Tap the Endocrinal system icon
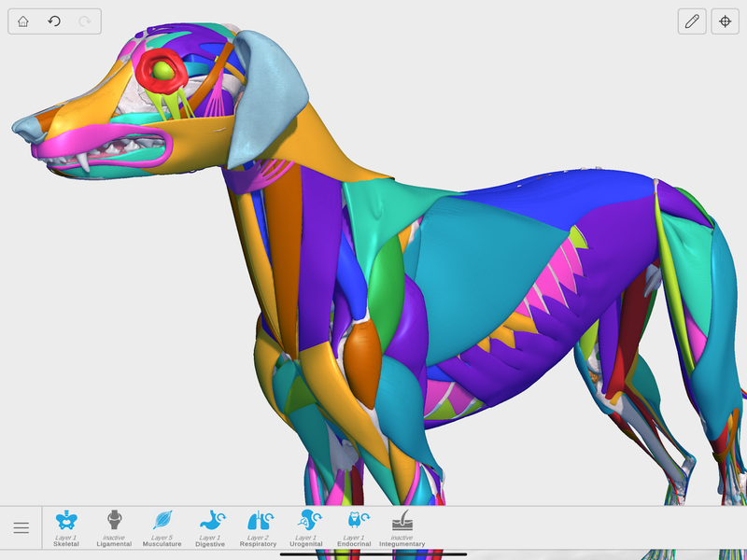 pos(354,527)
